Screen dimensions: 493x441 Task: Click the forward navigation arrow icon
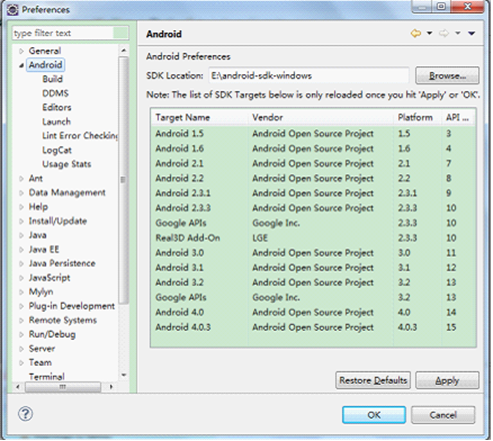pos(444,33)
